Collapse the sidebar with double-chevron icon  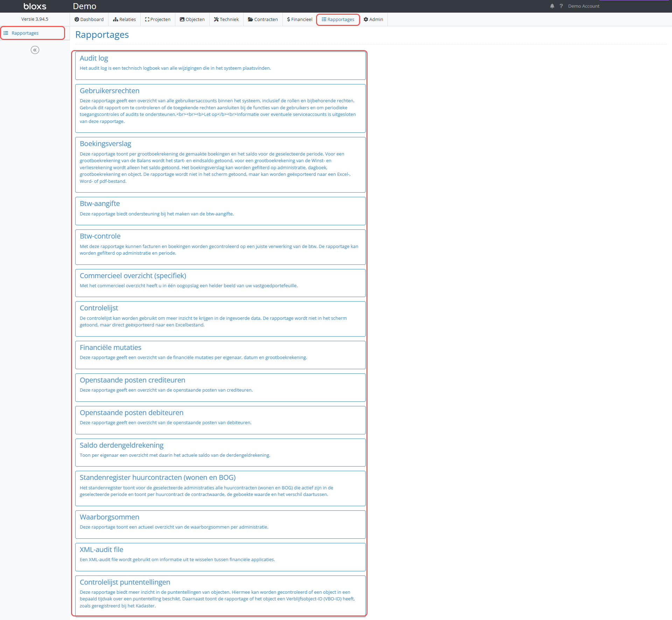point(35,50)
